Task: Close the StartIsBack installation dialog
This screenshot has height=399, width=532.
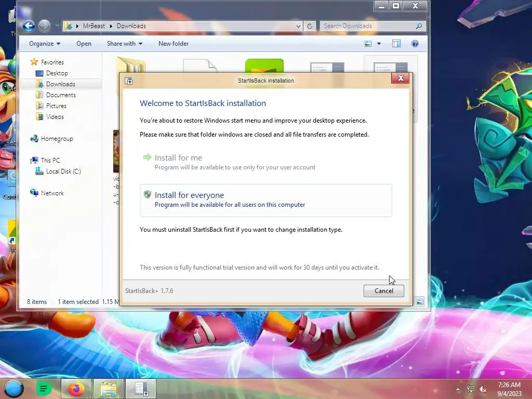Action: click(x=401, y=78)
